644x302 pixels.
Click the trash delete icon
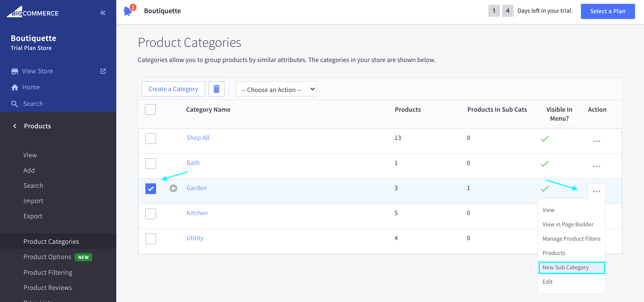tap(216, 89)
